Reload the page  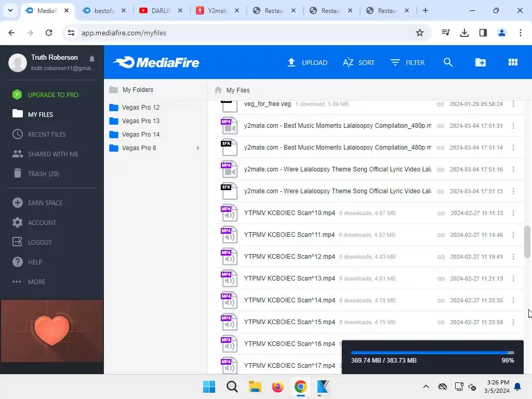(x=49, y=33)
